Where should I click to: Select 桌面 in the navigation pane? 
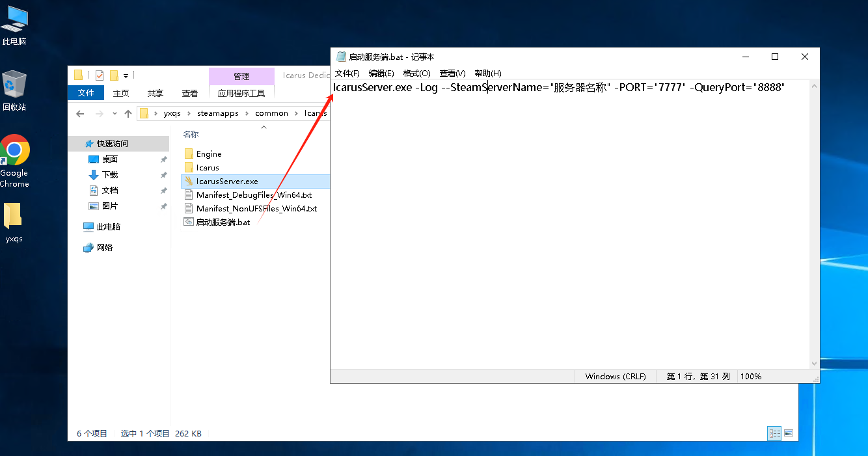[x=110, y=159]
